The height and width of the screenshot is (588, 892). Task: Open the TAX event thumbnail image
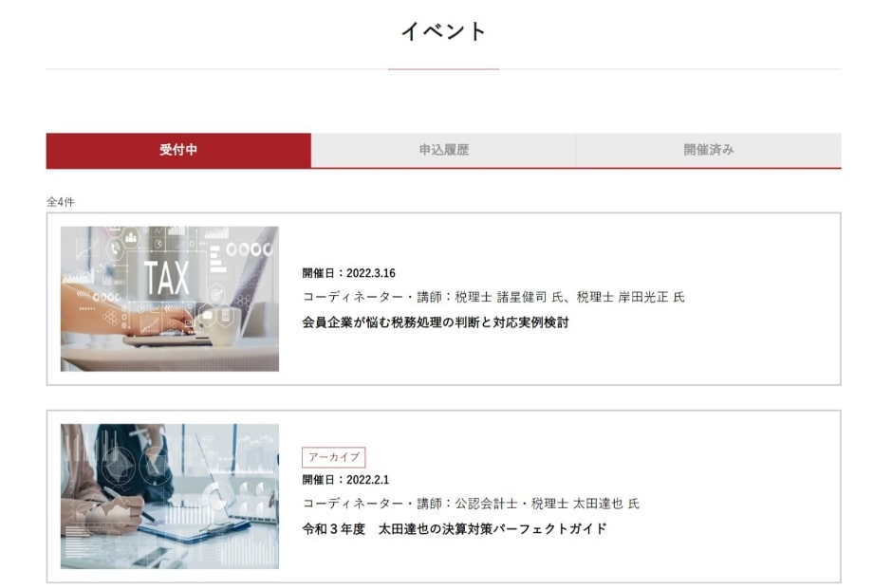pos(170,299)
